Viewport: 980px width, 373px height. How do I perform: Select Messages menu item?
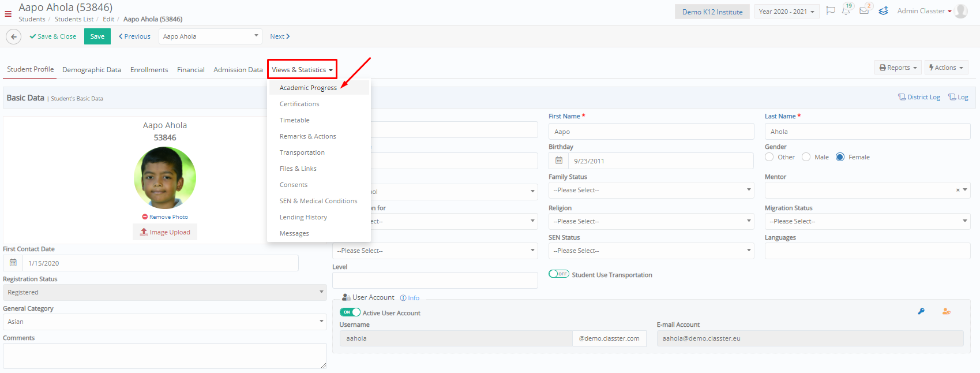(x=319, y=233)
